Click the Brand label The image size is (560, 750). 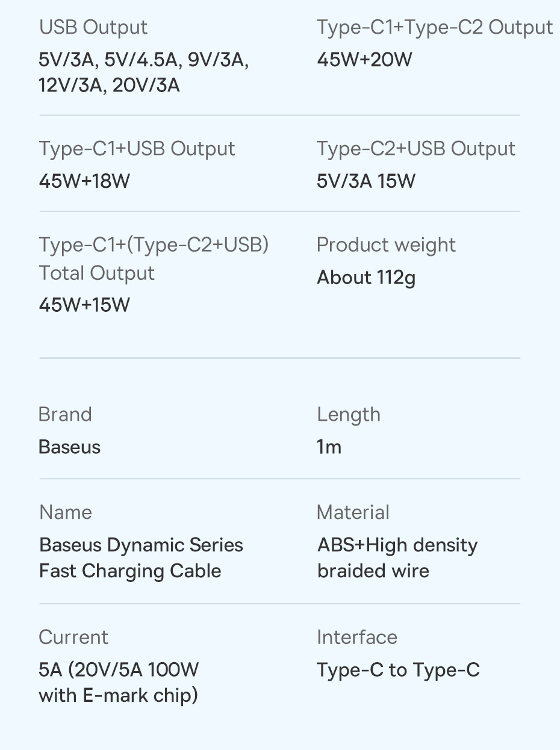point(65,415)
